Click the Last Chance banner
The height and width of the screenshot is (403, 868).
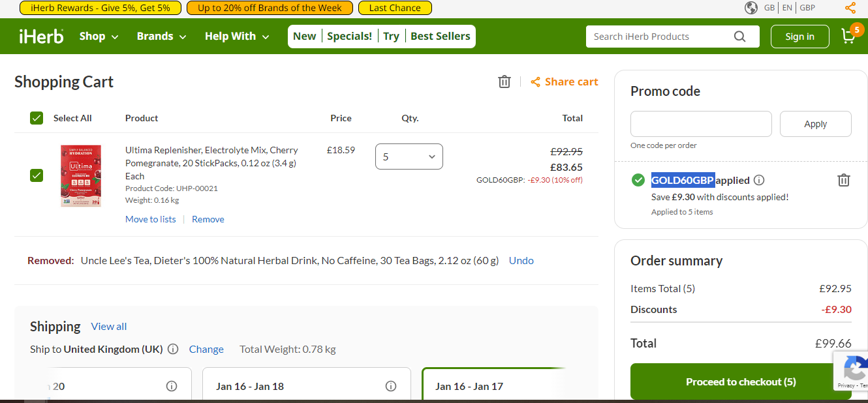[395, 8]
